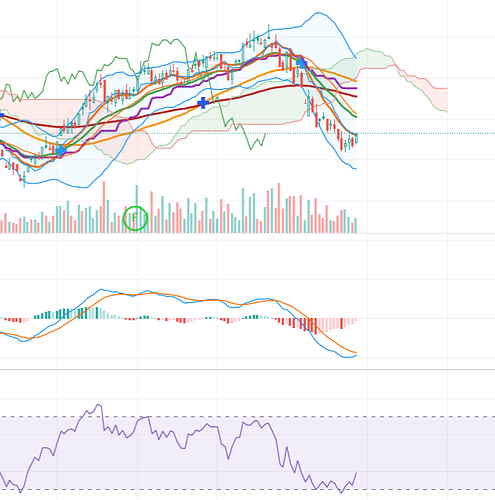495x500 pixels.
Task: Click flat end of purple stepped line
Action: click(349, 88)
